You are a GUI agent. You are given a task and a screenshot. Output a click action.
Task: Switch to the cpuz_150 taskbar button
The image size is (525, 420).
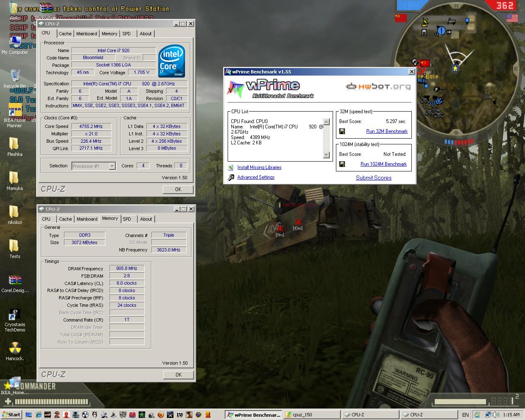pos(312,415)
